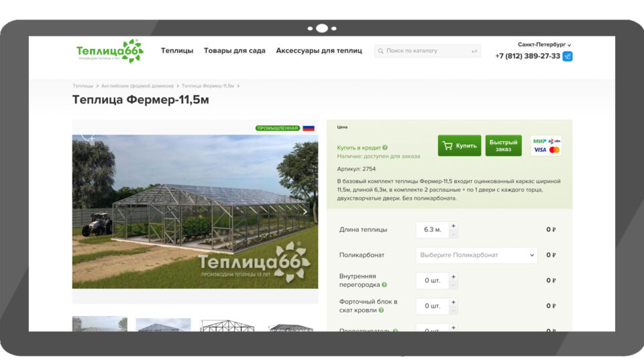
Task: Click the Russian flag icon
Action: pos(309,128)
